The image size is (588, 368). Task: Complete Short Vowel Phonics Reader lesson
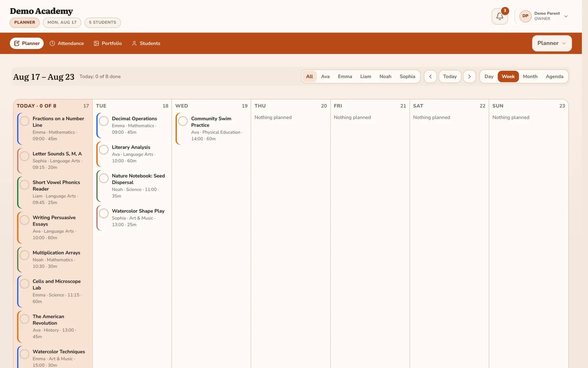tap(25, 185)
